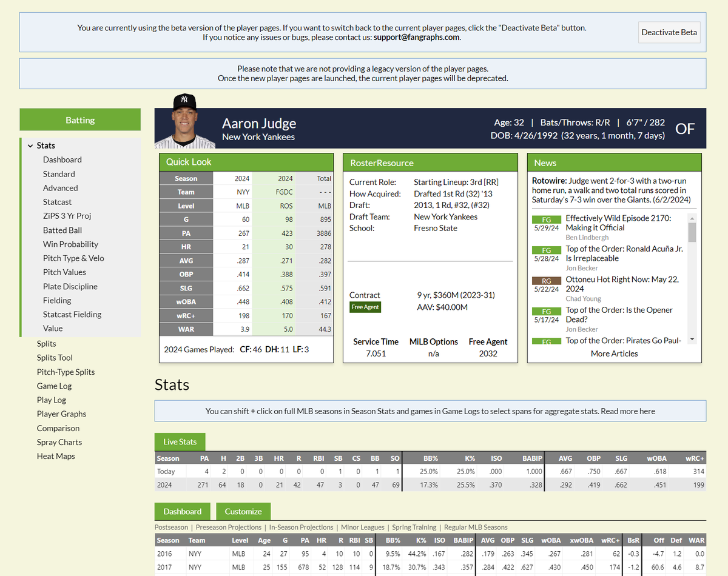Click the news list scroll-down arrow
Image resolution: width=728 pixels, height=576 pixels.
(x=692, y=340)
